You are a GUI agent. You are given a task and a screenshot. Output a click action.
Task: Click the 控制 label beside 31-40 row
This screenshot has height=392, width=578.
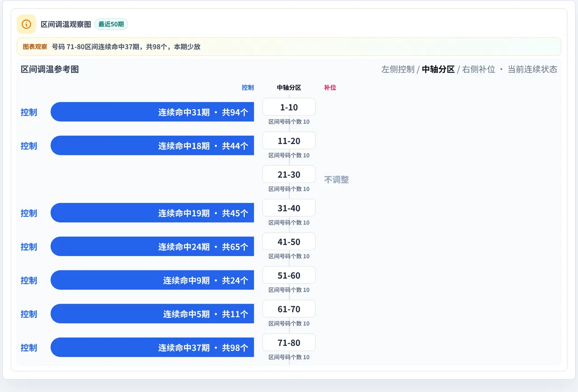click(29, 213)
